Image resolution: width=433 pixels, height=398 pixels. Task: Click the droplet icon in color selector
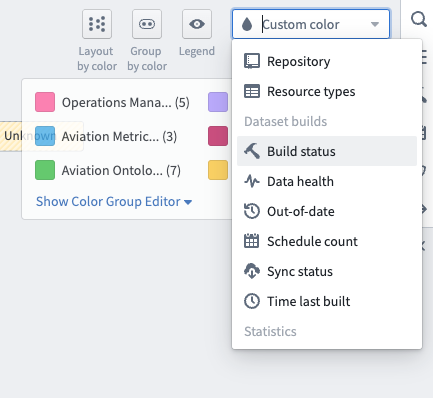247,24
